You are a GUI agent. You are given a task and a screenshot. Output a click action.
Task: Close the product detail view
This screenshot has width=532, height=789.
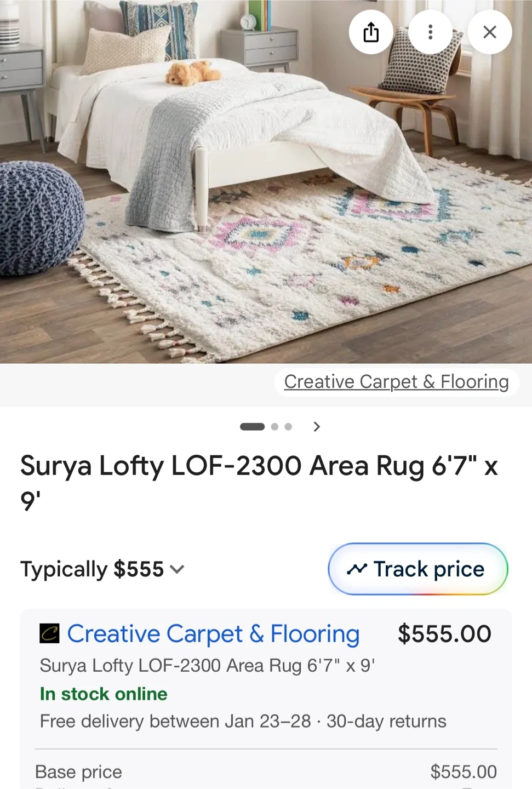point(490,32)
